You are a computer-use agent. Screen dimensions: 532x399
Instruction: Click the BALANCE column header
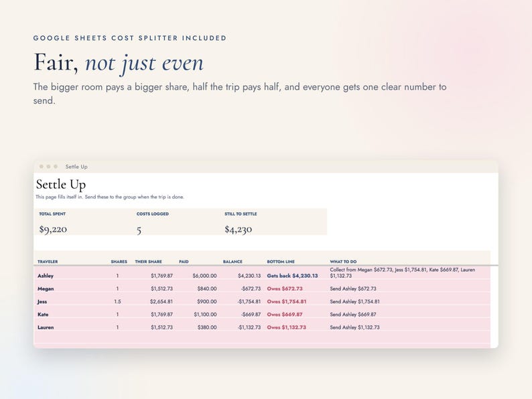tap(232, 262)
